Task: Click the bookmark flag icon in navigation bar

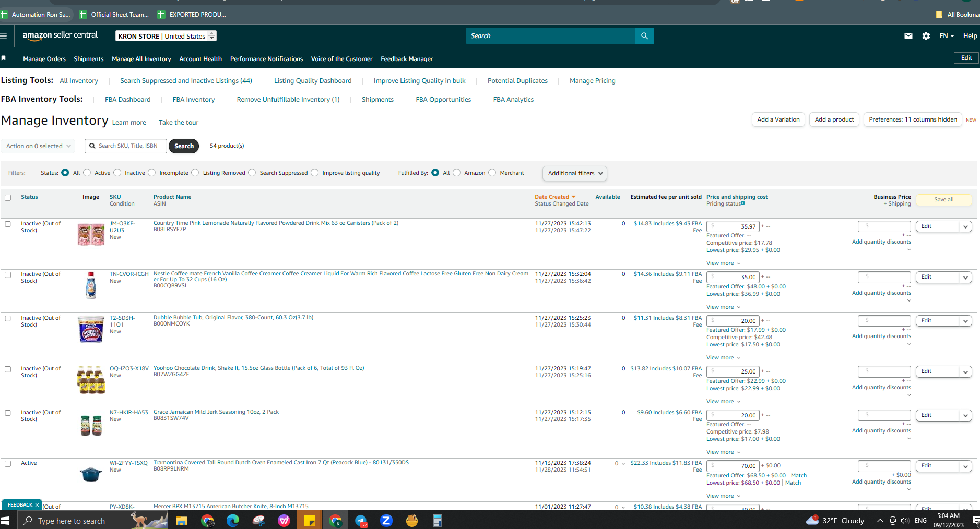Action: coord(4,58)
